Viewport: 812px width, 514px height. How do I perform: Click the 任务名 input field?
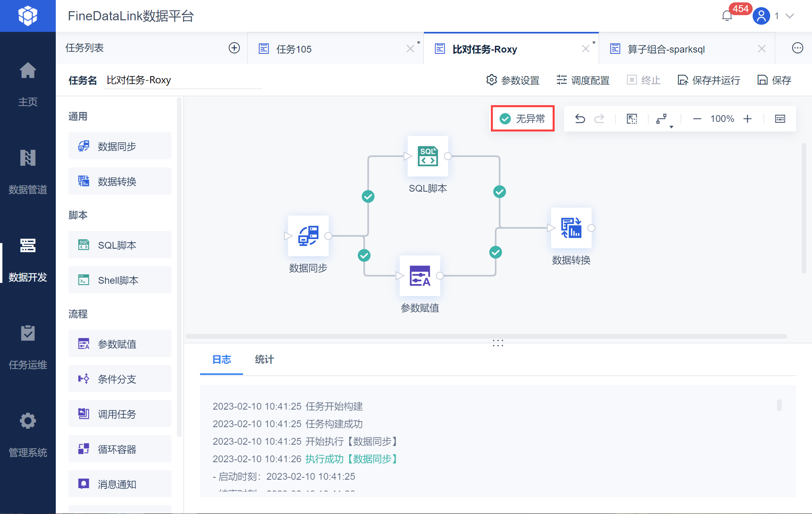pos(182,80)
